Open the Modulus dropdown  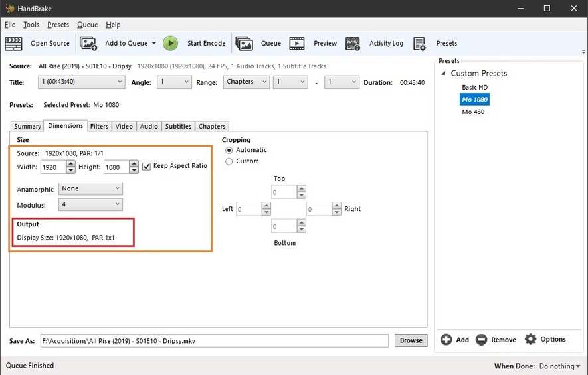coord(90,204)
